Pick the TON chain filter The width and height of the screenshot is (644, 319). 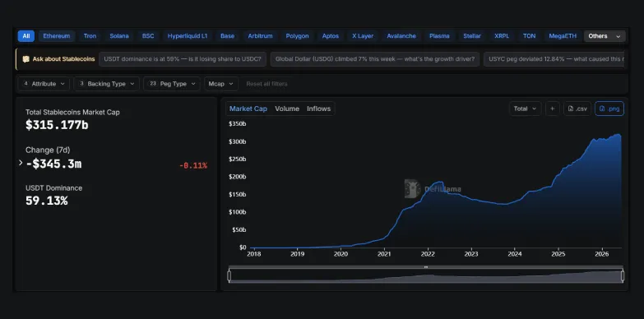(x=529, y=36)
